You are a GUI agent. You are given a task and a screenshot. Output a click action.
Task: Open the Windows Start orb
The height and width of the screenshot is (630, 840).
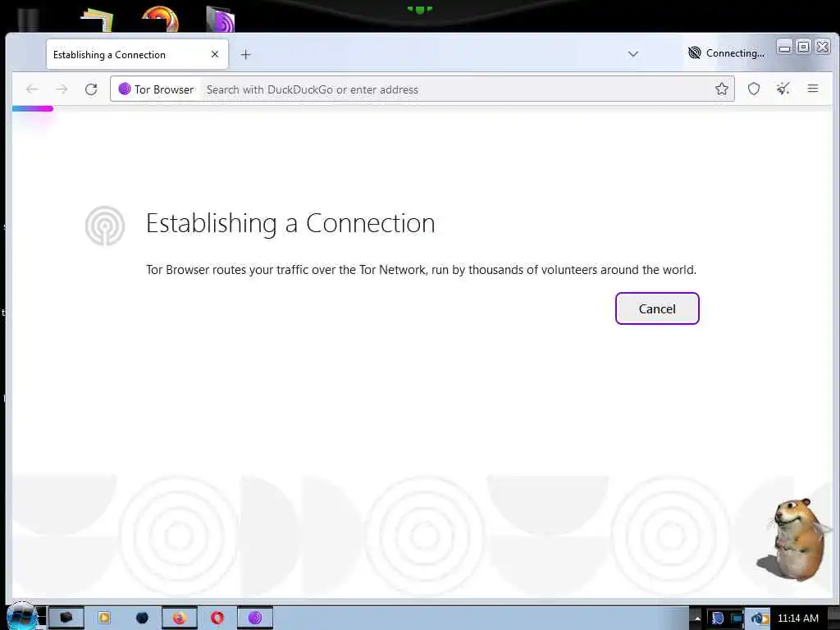[21, 617]
